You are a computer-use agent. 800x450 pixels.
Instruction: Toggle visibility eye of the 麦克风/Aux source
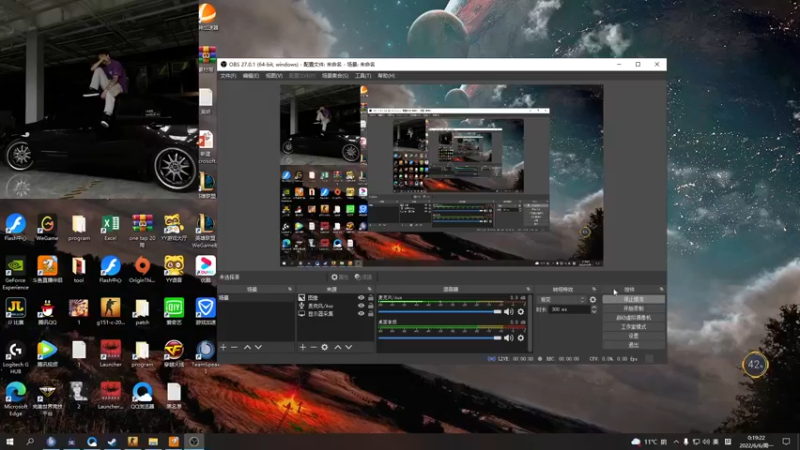(x=361, y=306)
